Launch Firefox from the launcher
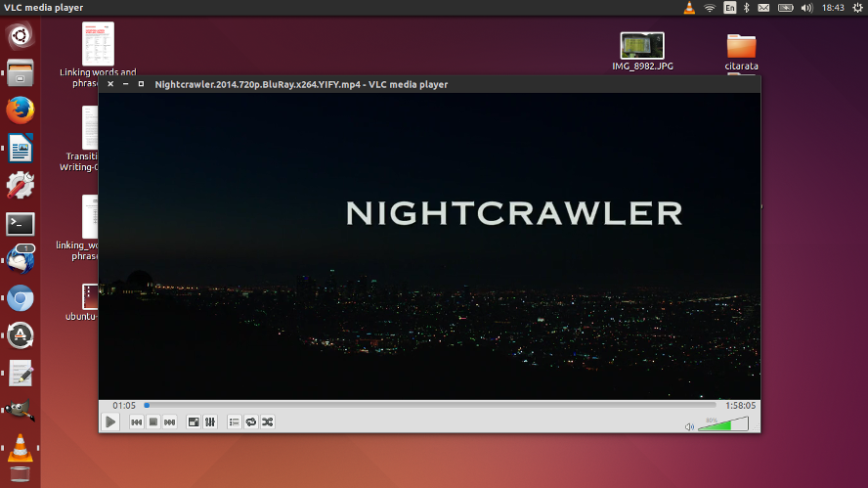 coord(20,111)
